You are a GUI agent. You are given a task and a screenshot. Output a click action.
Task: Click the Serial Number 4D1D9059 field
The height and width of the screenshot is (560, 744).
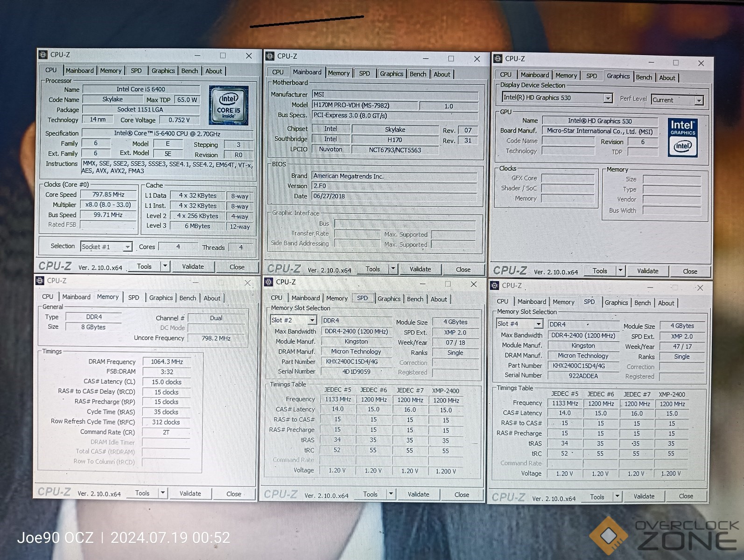coord(357,371)
